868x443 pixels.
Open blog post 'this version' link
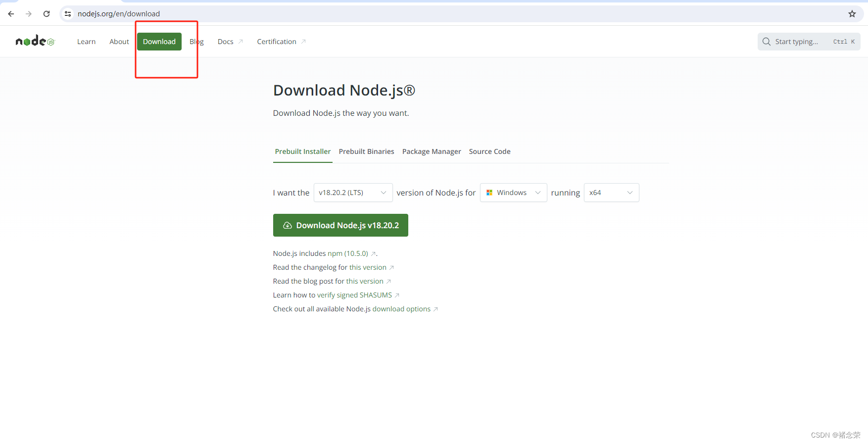365,281
